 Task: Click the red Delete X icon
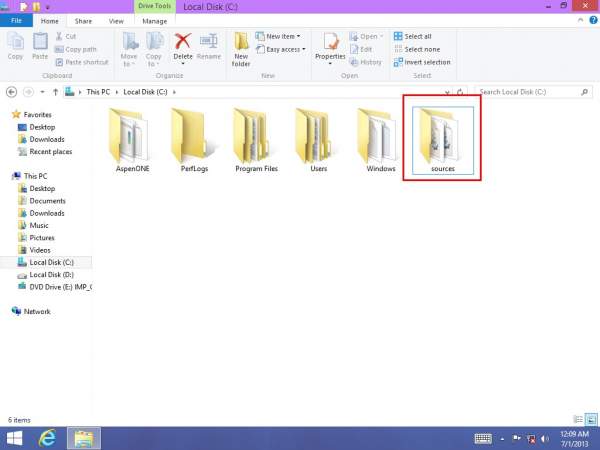click(183, 41)
